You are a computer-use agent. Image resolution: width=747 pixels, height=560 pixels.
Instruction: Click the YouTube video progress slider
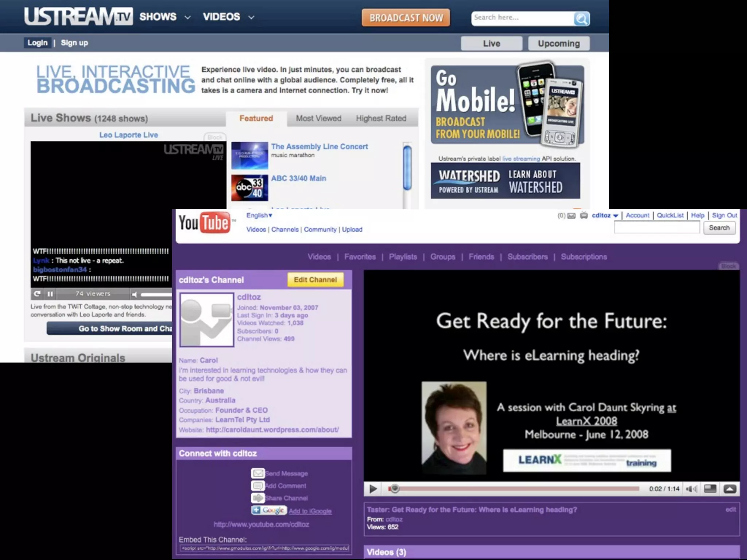(394, 489)
